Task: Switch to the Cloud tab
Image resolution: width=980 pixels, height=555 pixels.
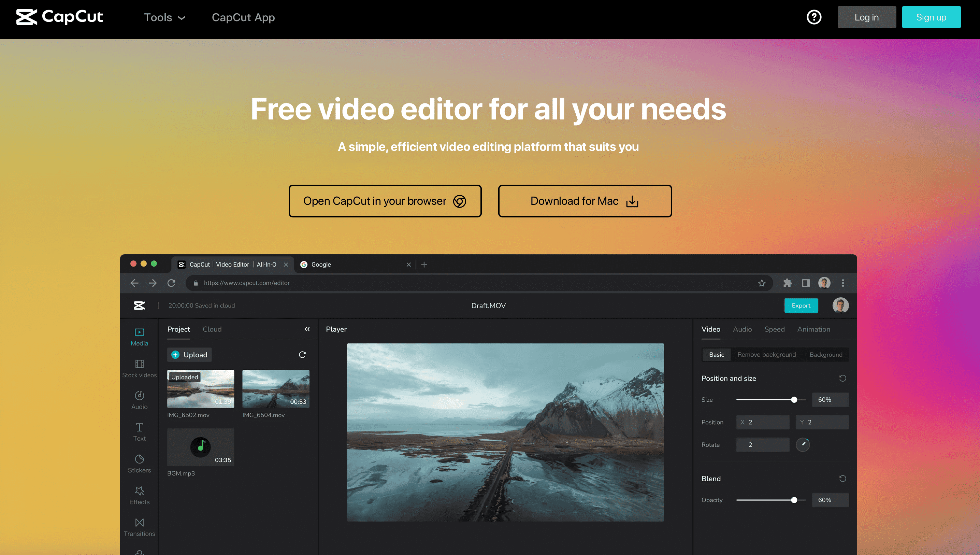Action: [212, 329]
